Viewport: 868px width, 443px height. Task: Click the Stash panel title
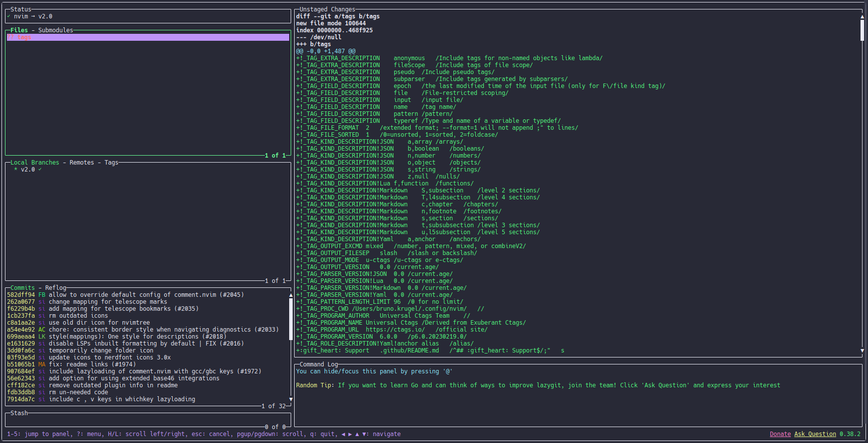(x=19, y=413)
